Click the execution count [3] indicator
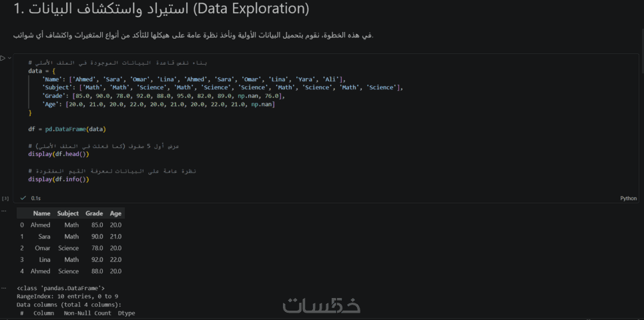Image resolution: width=644 pixels, height=320 pixels. tap(5, 198)
